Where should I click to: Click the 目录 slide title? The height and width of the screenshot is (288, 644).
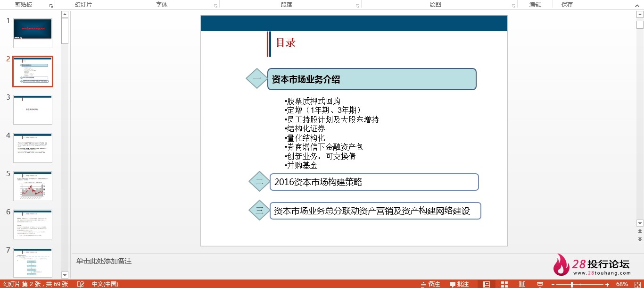(x=286, y=42)
